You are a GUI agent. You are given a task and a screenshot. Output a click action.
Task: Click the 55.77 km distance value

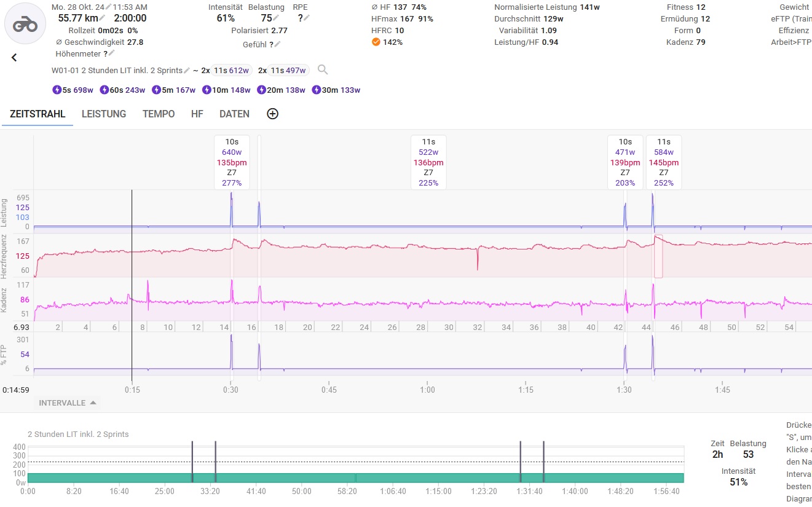pyautogui.click(x=78, y=18)
